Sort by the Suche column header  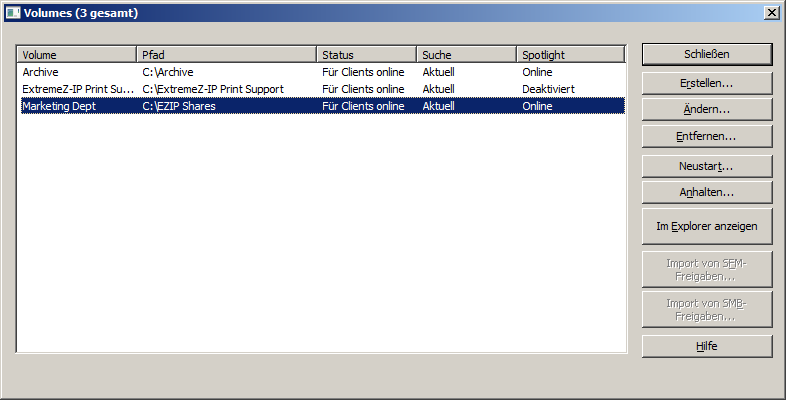point(466,55)
